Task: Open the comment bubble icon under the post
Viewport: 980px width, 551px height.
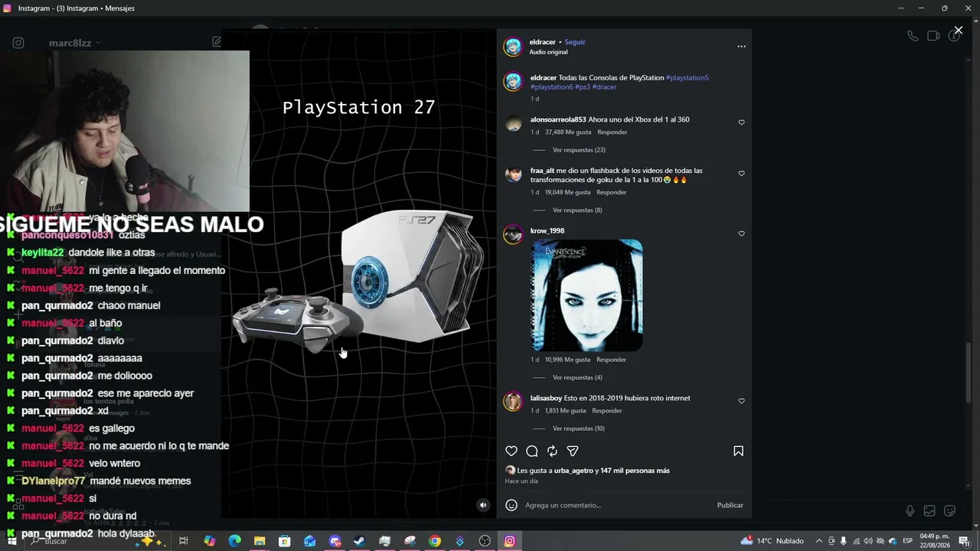Action: point(532,452)
